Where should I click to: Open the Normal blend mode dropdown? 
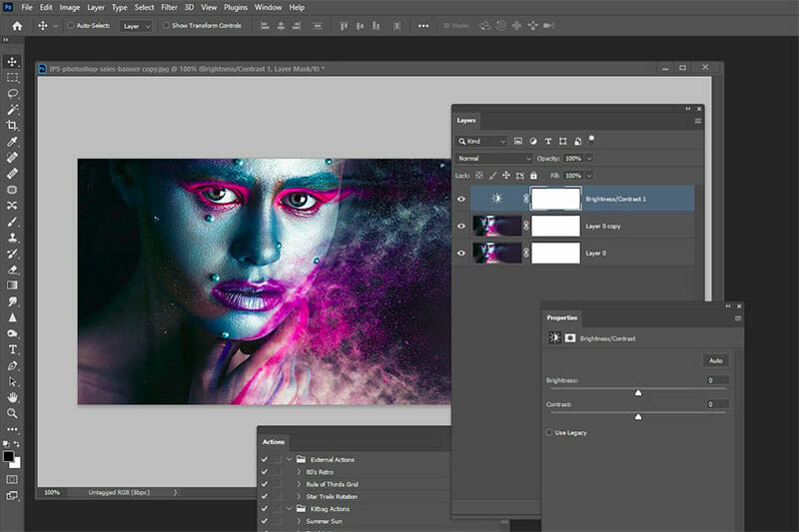pos(495,159)
